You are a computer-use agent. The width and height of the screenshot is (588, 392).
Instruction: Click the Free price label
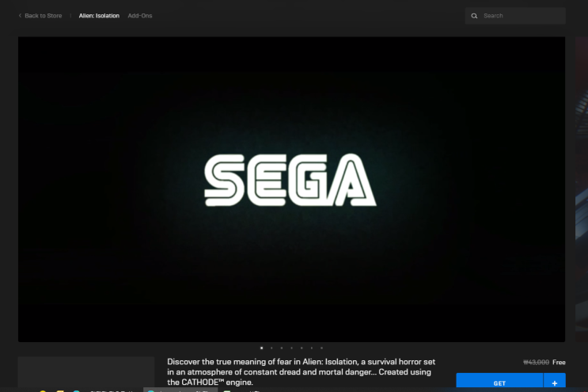click(x=559, y=362)
